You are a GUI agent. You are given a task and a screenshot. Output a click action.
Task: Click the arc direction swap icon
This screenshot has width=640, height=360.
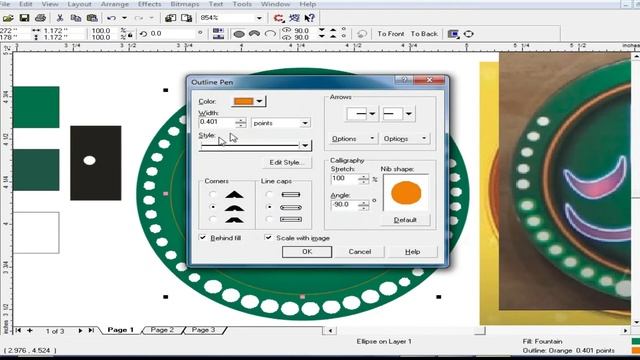[x=362, y=34]
